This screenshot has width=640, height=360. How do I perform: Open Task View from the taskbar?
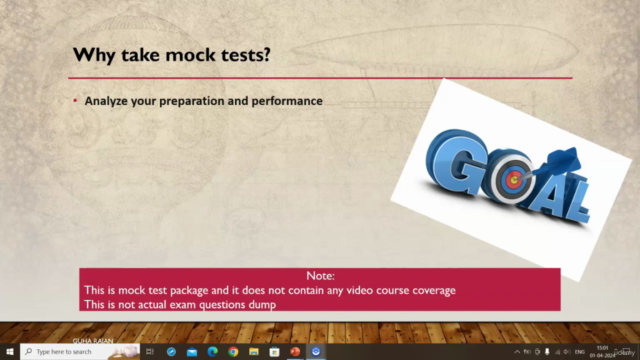pos(150,351)
